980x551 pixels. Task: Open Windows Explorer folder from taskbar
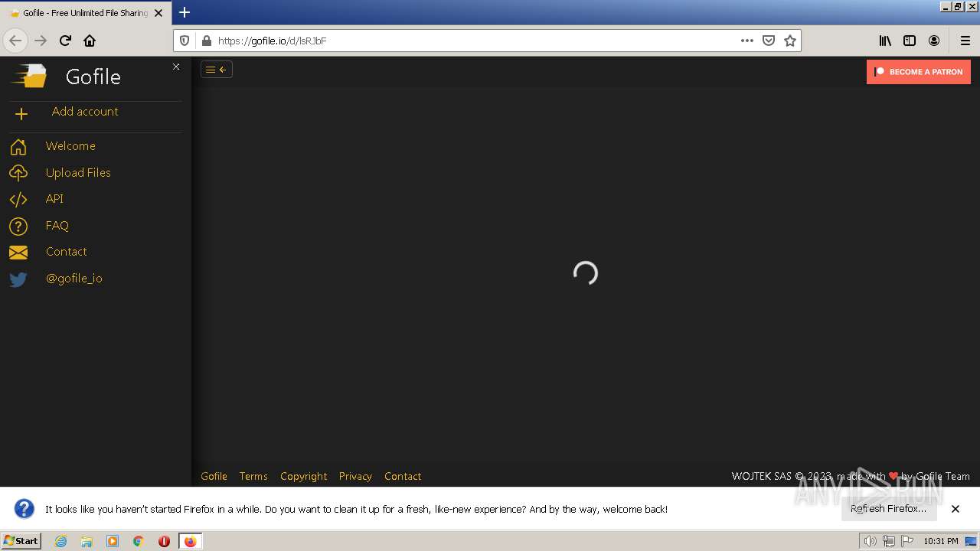coord(87,541)
